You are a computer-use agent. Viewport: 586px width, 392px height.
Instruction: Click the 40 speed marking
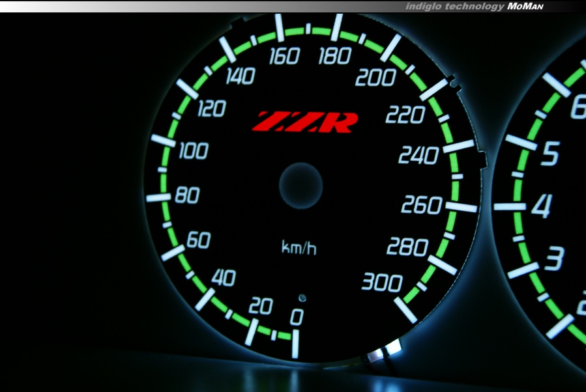click(x=224, y=278)
